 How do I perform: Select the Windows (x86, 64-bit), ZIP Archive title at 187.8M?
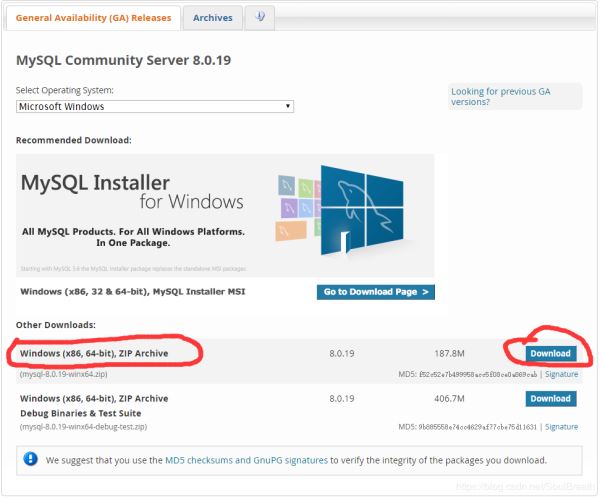pyautogui.click(x=94, y=353)
